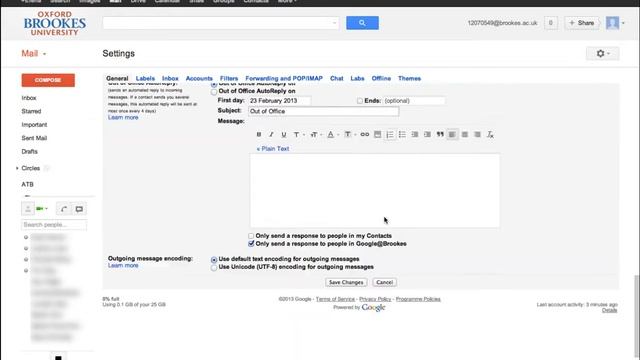Viewport: 640px width, 360px height.
Task: Start a numbered list in the message
Action: point(390,134)
